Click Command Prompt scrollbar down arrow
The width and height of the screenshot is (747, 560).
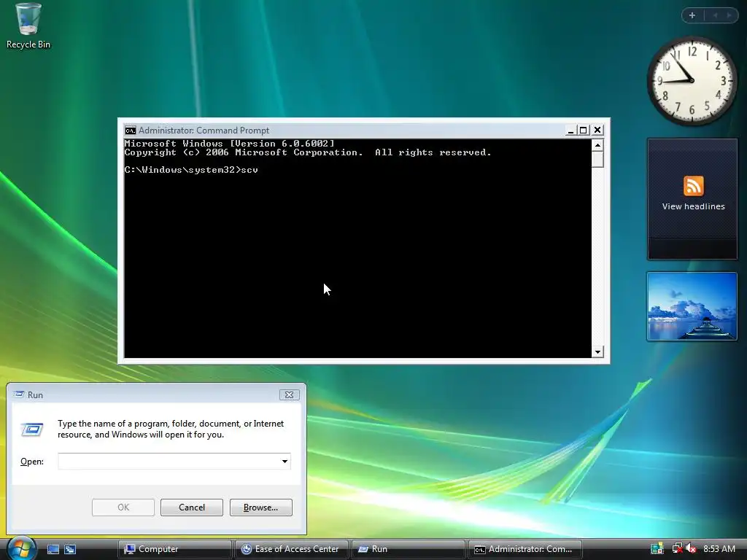[x=597, y=352]
